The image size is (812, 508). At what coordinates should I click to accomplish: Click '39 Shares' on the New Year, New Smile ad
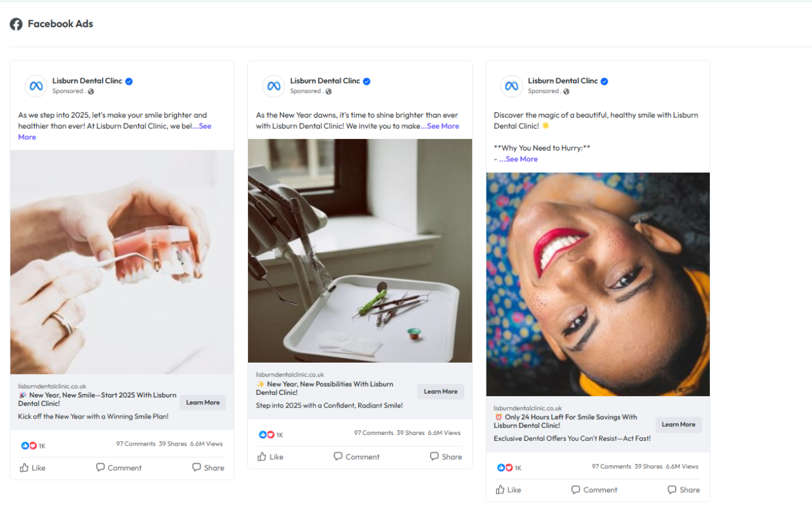[x=173, y=444]
